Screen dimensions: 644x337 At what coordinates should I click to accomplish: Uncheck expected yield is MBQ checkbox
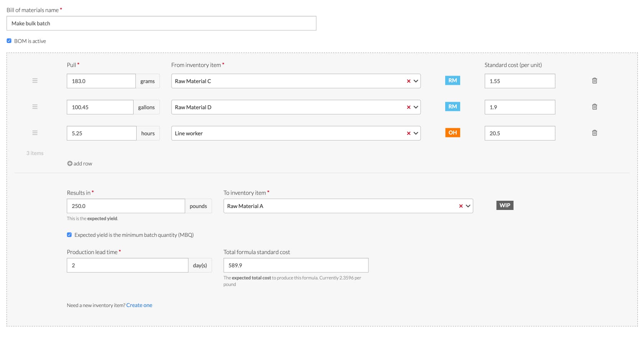click(x=69, y=235)
